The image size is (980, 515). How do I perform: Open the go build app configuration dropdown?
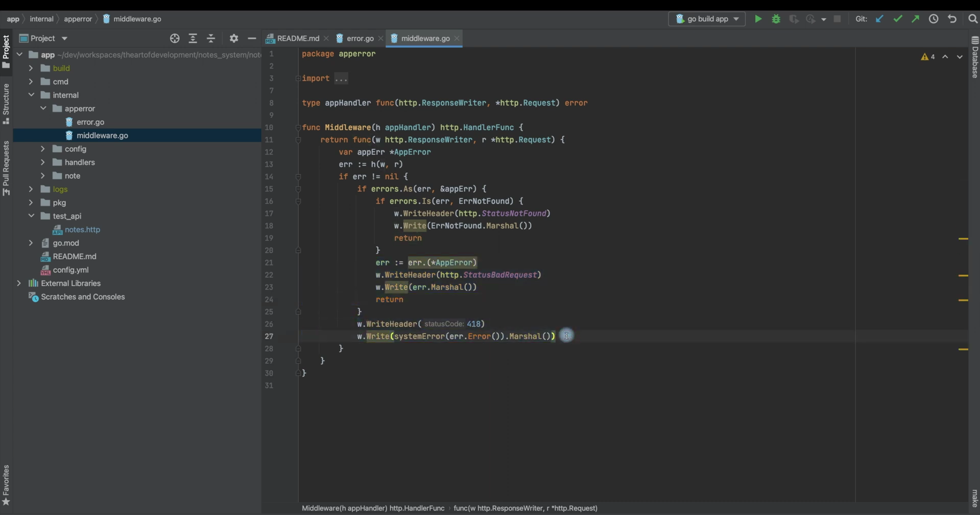tap(707, 19)
